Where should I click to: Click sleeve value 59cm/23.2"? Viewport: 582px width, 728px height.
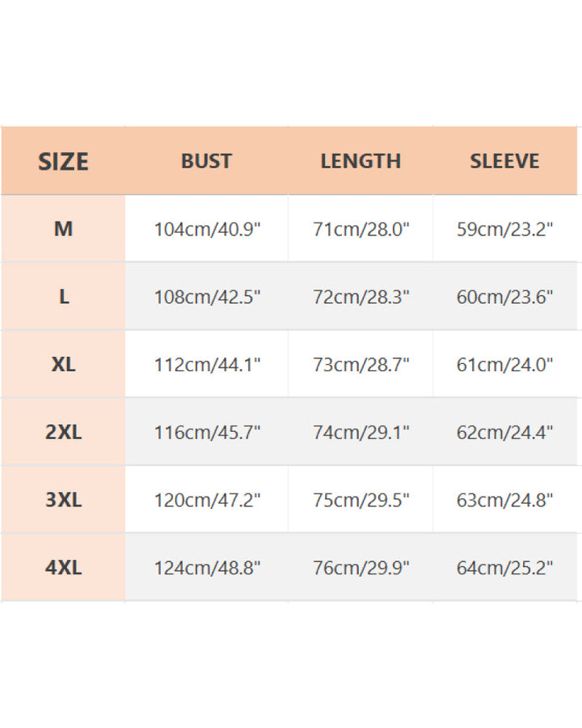coord(504,230)
